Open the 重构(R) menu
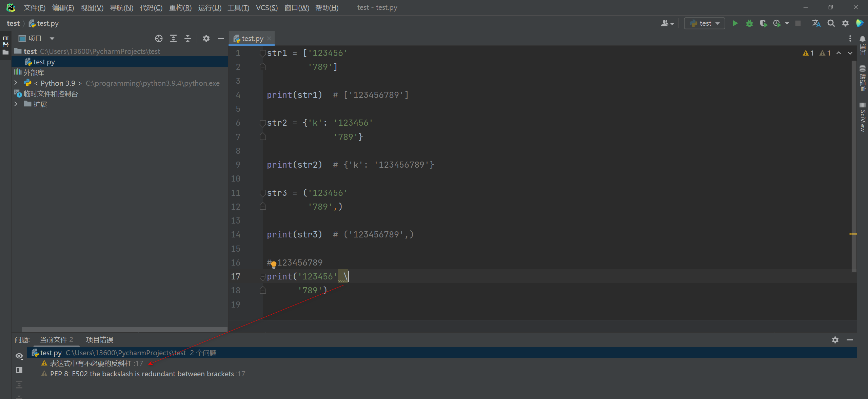 [180, 7]
